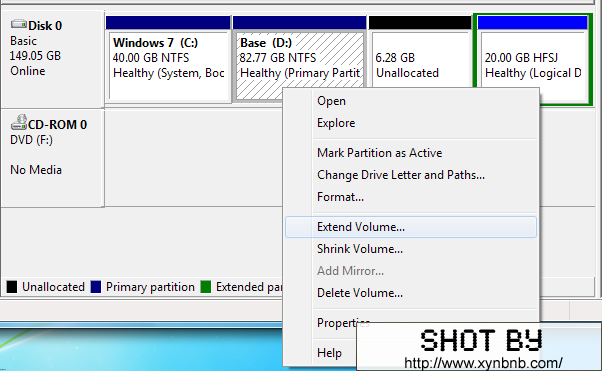Click the black Unallocated legend swatch

point(12,287)
